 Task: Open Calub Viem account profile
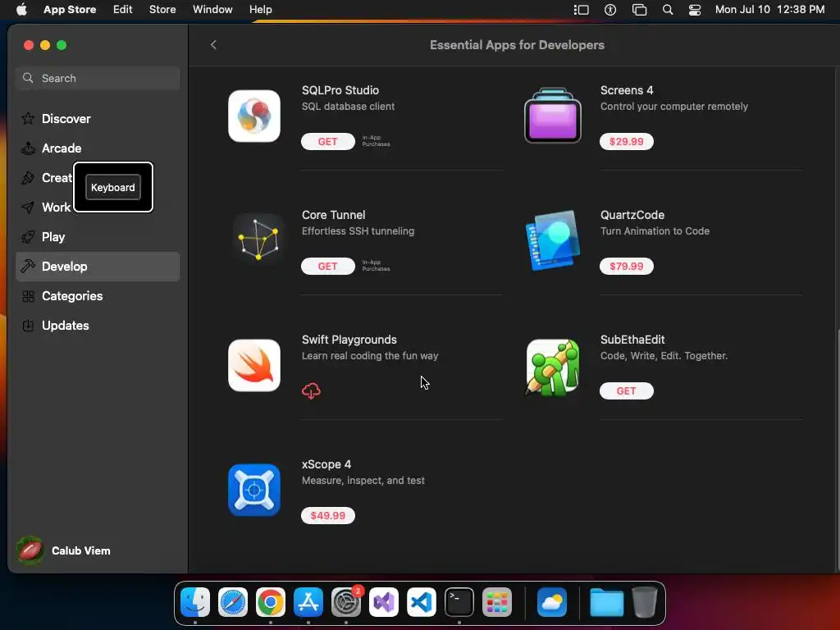pos(63,550)
